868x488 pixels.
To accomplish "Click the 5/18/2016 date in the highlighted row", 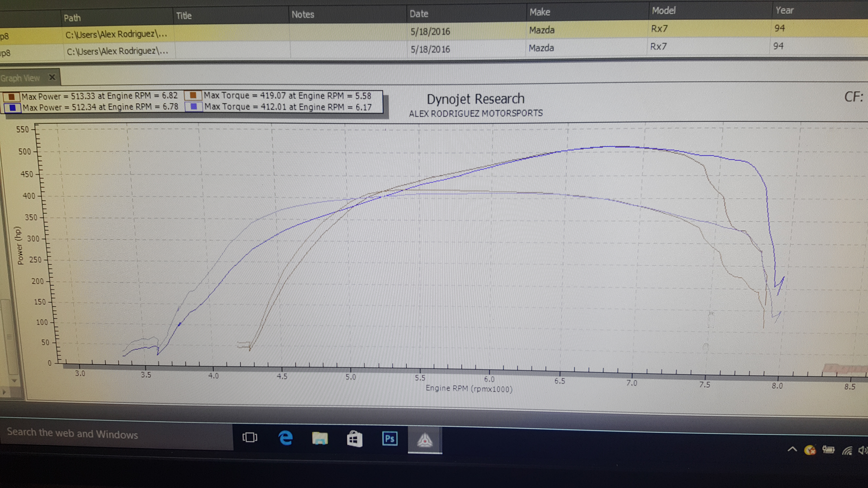I will coord(430,31).
